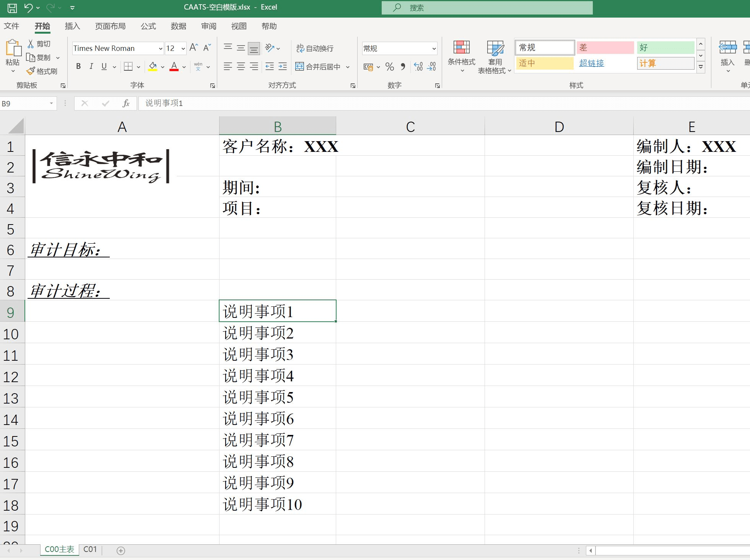Align text to the right
The height and width of the screenshot is (560, 750).
(254, 67)
